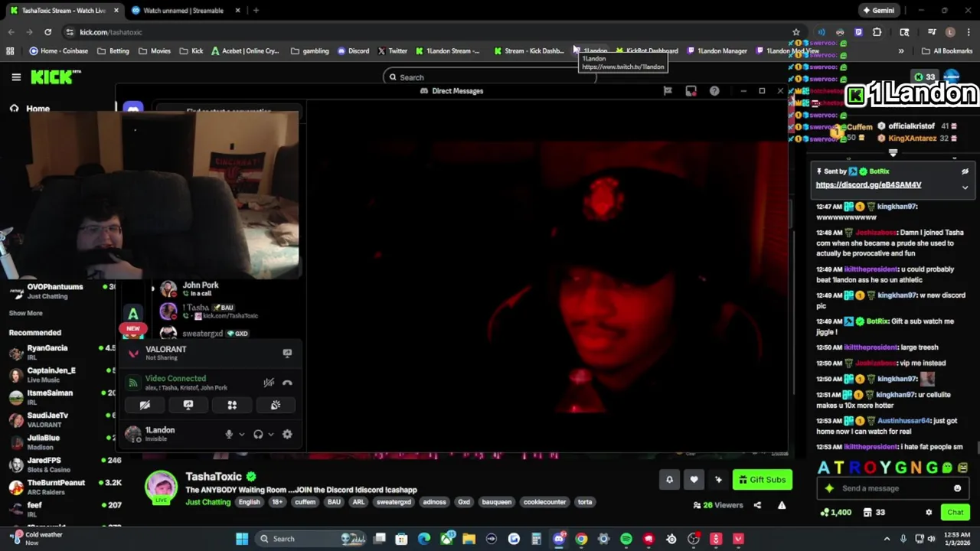Open the emoji picker in chat input
Viewport: 980px width, 551px height.
tap(957, 488)
